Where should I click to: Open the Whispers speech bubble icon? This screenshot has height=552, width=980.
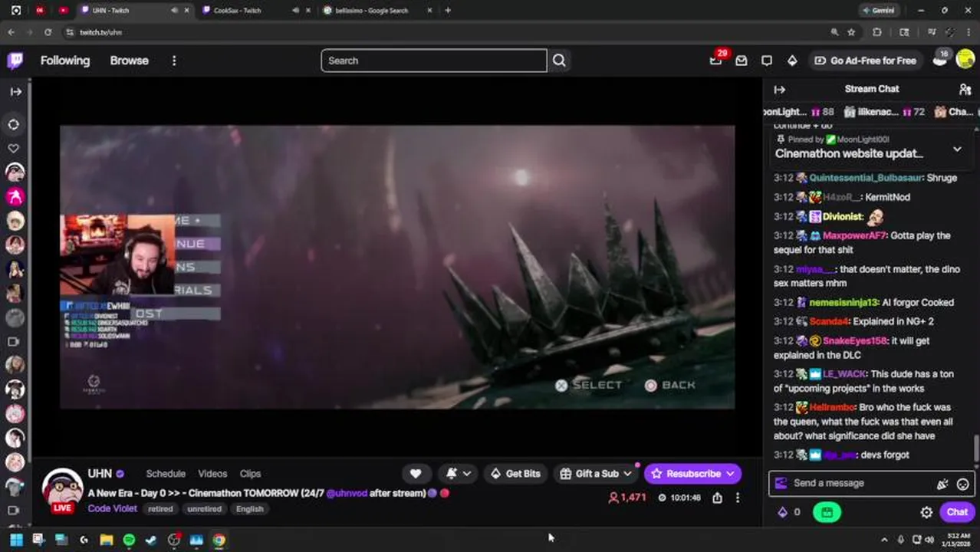(x=766, y=61)
